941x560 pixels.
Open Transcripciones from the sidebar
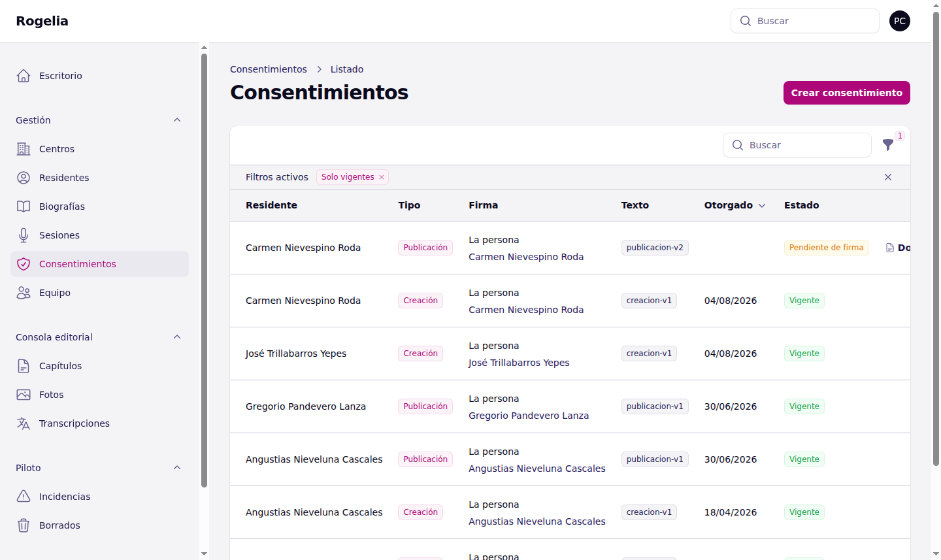[x=99, y=423]
